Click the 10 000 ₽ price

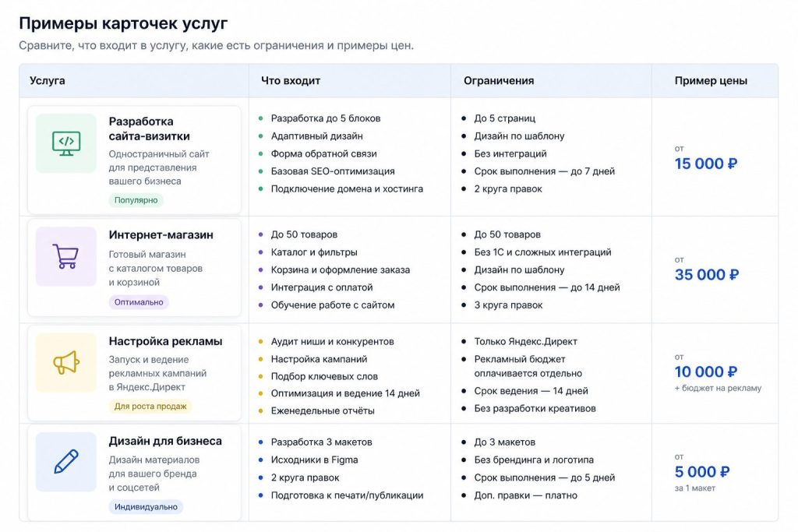[x=706, y=372]
